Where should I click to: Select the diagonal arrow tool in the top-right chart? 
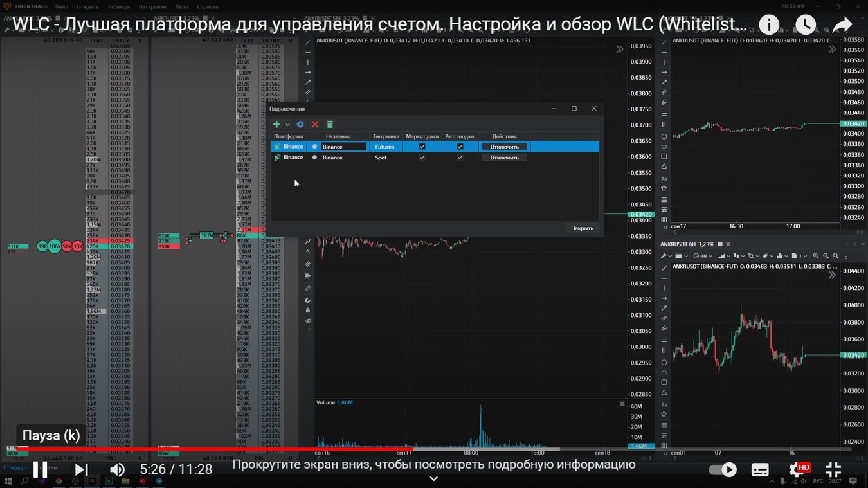(x=664, y=82)
